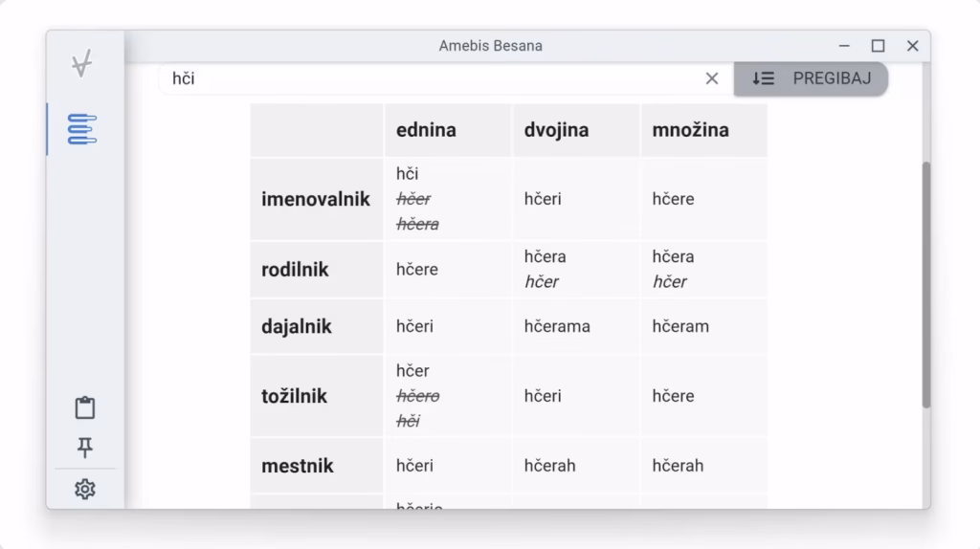Viewport: 980px width, 549px height.
Task: Click the rodilnik row label
Action: (x=295, y=270)
